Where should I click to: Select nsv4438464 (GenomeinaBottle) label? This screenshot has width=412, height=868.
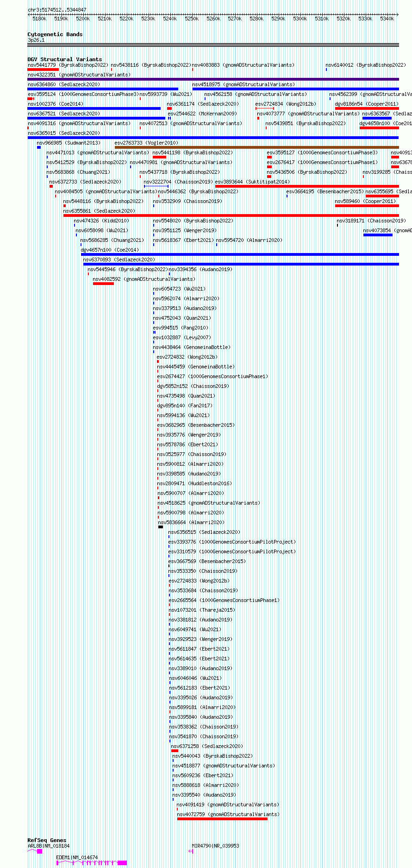(x=192, y=348)
